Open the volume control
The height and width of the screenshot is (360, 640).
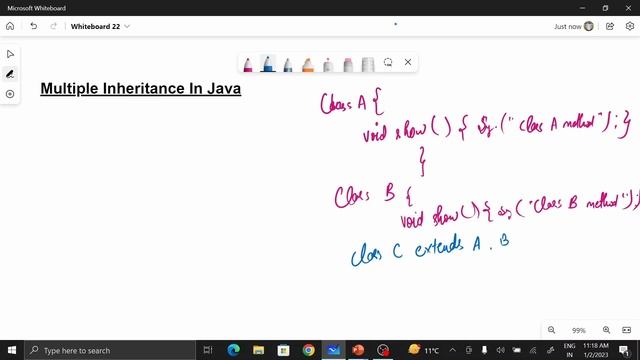pos(500,350)
